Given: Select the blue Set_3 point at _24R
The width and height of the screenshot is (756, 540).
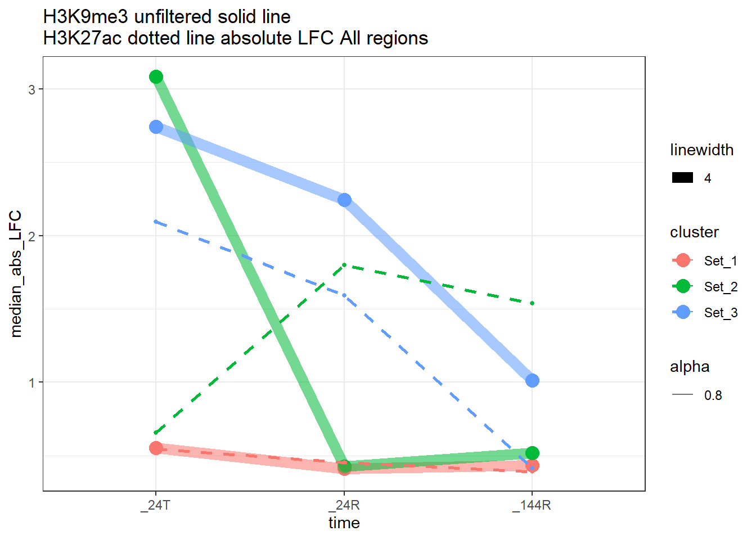Looking at the screenshot, I should (344, 200).
